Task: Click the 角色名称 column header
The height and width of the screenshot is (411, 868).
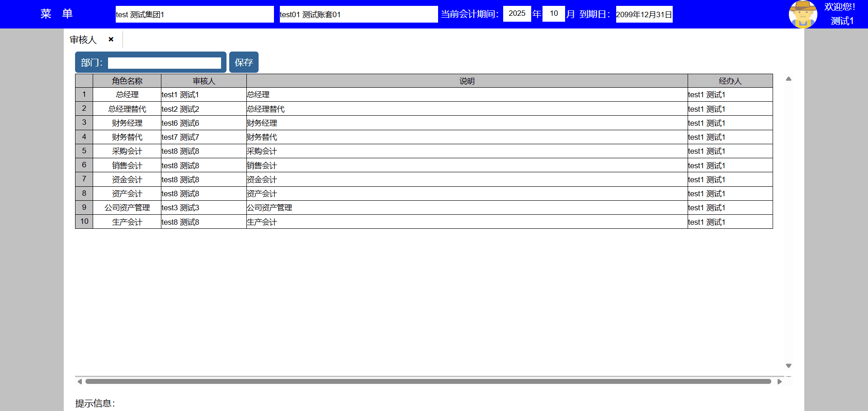Action: 127,81
